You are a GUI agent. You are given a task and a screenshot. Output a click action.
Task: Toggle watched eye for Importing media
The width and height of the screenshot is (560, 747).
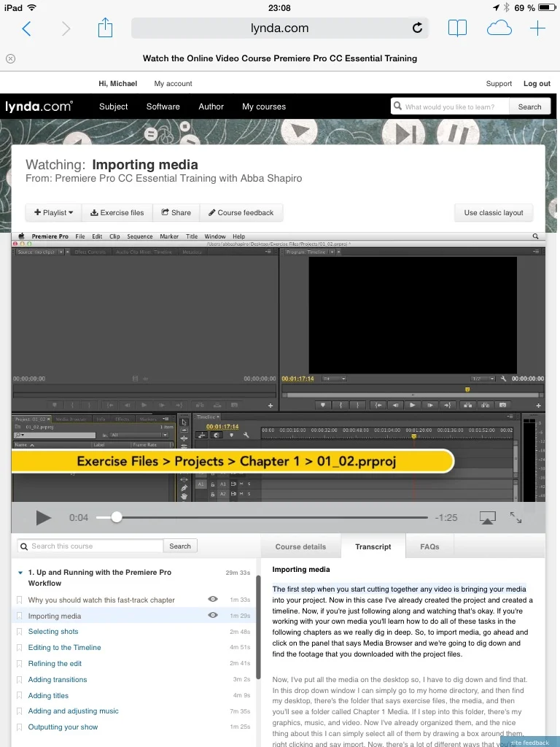[213, 615]
